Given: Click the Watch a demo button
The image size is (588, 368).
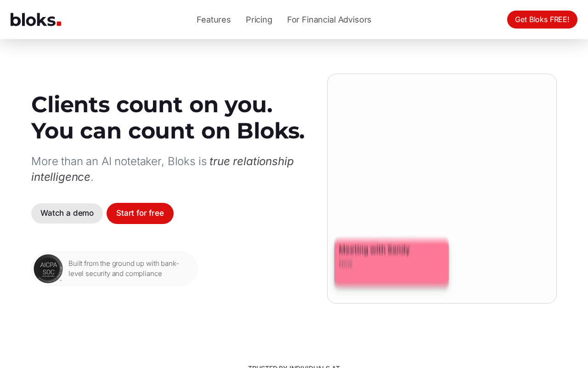Looking at the screenshot, I should (x=67, y=213).
